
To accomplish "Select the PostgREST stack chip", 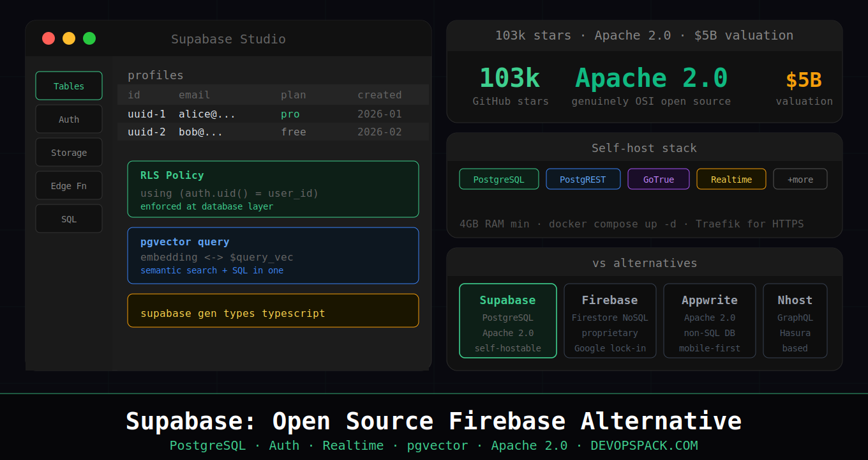I will (583, 179).
